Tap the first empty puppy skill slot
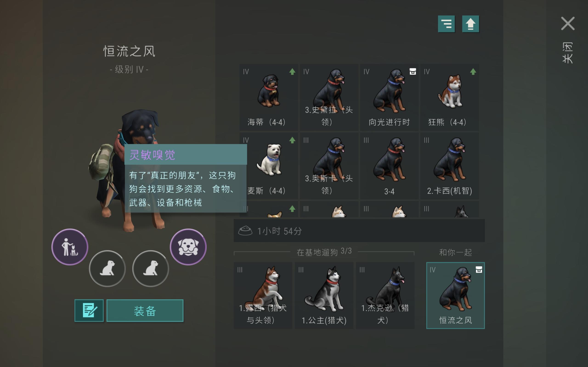Screen dimensions: 588x367 pyautogui.click(x=107, y=268)
